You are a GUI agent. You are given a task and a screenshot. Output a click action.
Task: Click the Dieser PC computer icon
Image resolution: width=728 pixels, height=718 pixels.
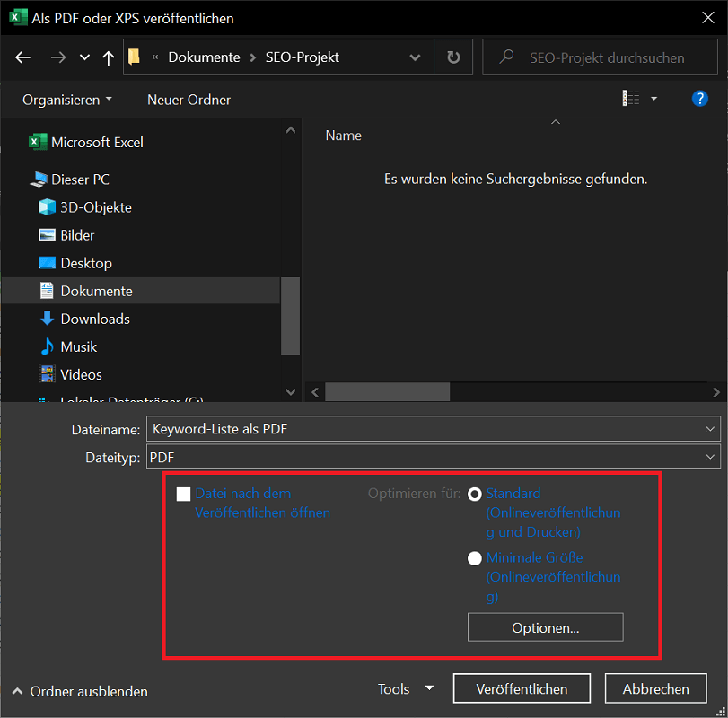tap(38, 179)
